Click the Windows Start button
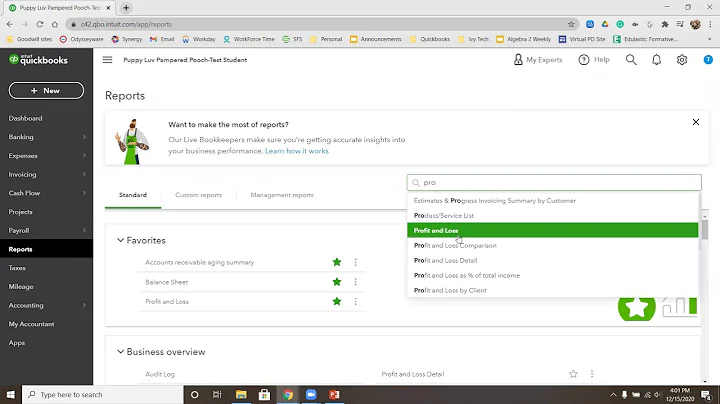The width and height of the screenshot is (720, 404). (11, 394)
